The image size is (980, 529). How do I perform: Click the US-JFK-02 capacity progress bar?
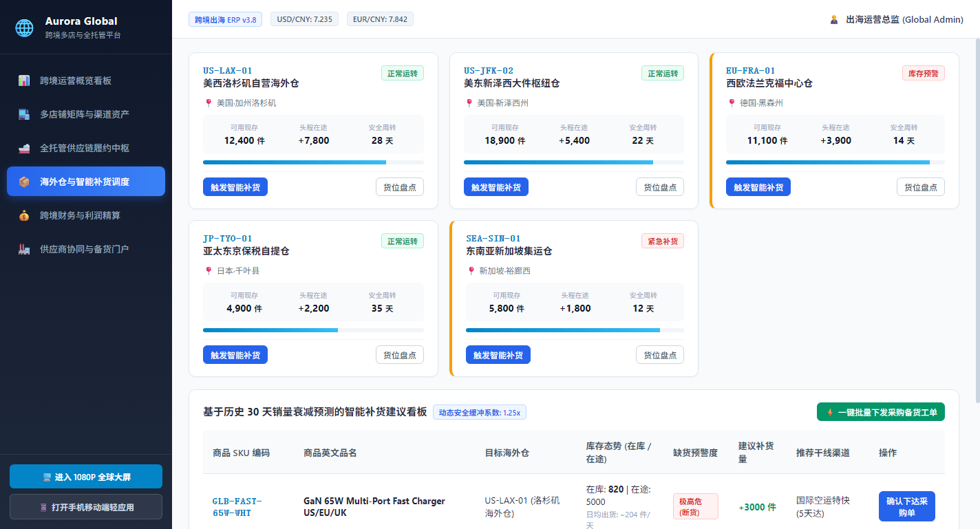(x=574, y=162)
